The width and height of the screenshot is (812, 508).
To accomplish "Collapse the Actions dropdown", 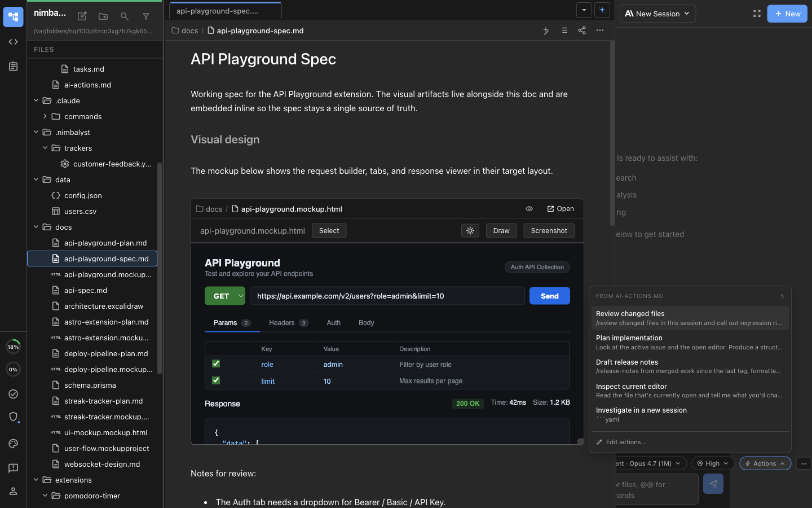I will coord(765,463).
